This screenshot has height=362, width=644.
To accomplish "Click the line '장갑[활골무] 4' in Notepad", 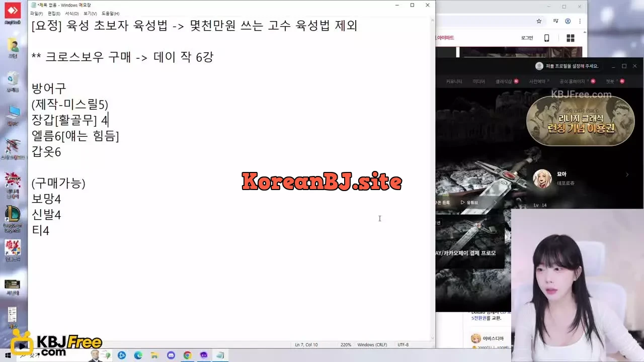I will [x=69, y=120].
